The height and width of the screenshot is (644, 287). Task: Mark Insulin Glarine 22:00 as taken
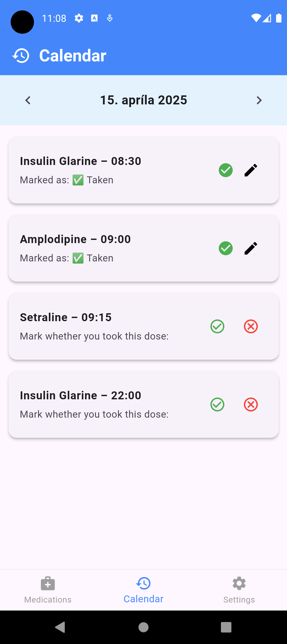[x=217, y=405]
